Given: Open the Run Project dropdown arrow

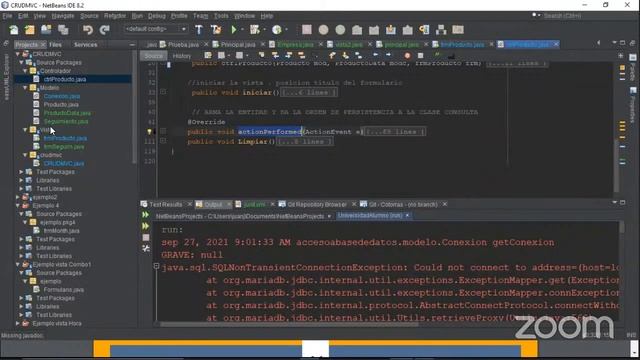Looking at the screenshot, I should 242,30.
